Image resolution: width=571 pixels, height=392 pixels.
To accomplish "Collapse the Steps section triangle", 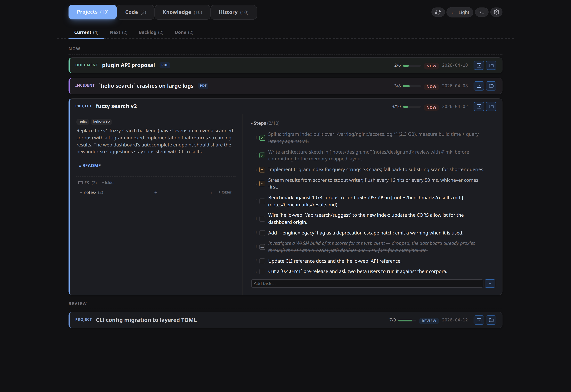I will (x=252, y=123).
